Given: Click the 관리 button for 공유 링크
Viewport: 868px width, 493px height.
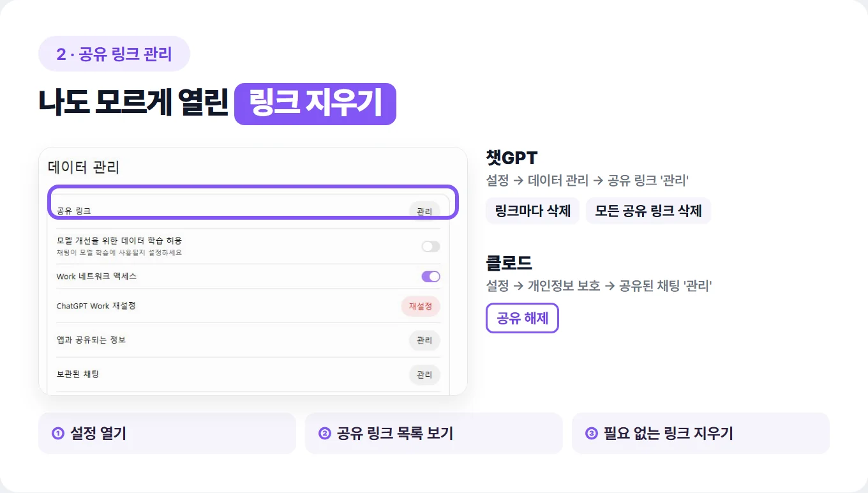Looking at the screenshot, I should [x=424, y=211].
